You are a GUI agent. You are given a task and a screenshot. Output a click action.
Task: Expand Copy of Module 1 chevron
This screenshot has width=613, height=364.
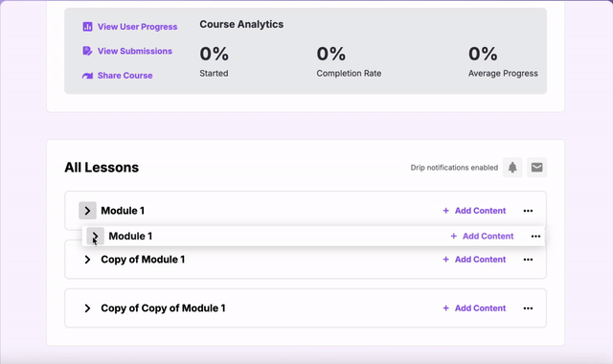87,260
